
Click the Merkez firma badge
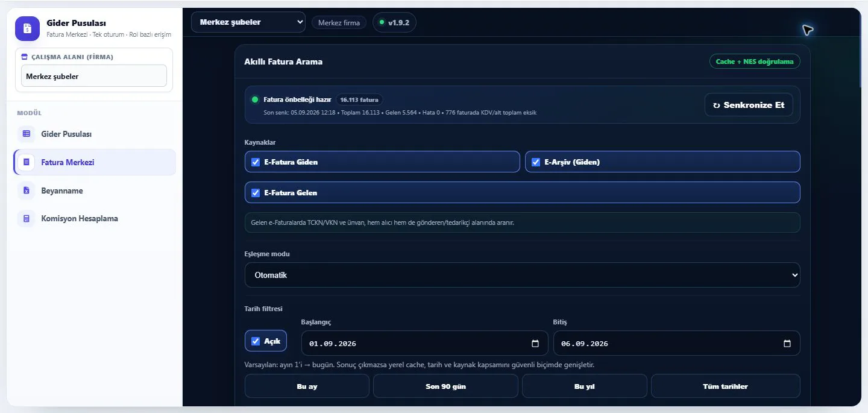tap(339, 23)
